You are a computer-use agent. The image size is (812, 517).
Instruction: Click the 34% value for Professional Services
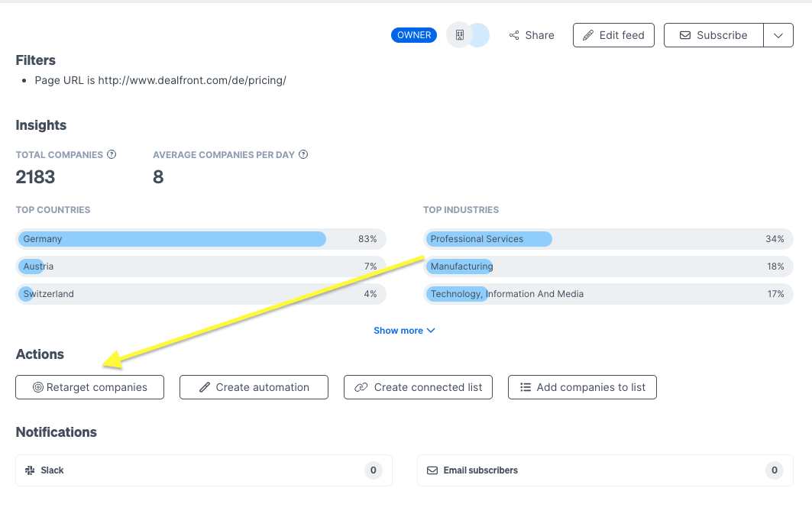pos(775,239)
